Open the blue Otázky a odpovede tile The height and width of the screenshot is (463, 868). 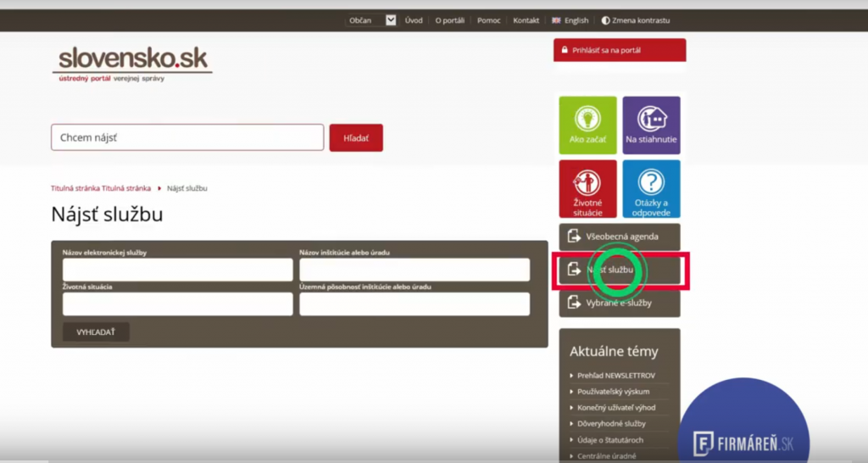pos(652,189)
